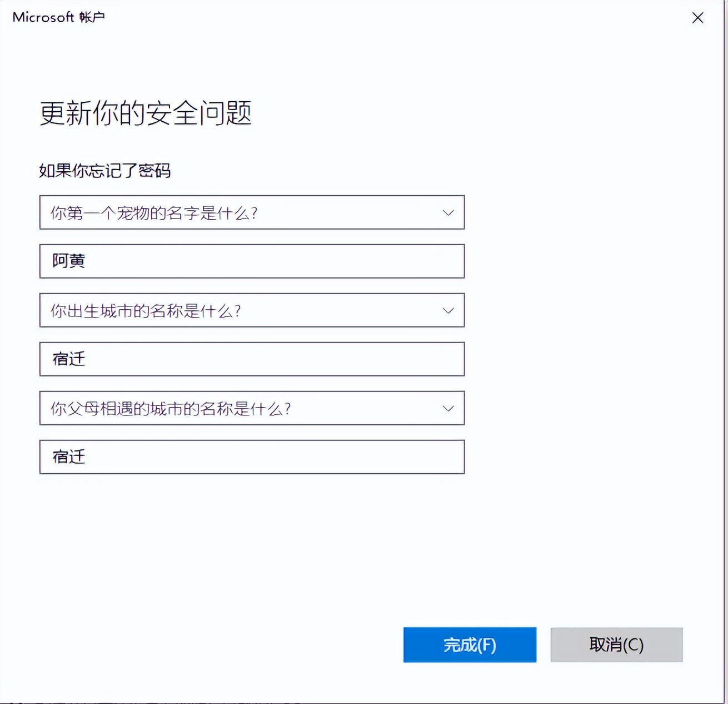728x704 pixels.
Task: Click the answer field under the third question
Action: click(x=251, y=457)
